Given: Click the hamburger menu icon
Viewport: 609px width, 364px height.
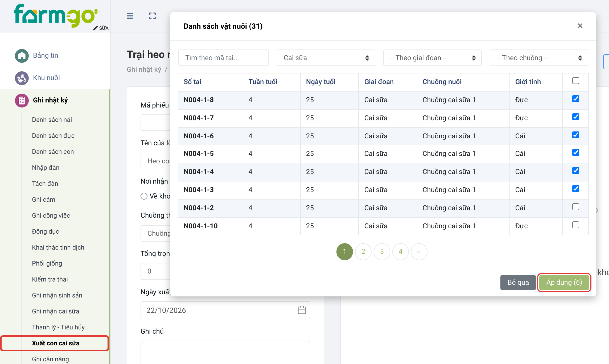Looking at the screenshot, I should tap(130, 16).
